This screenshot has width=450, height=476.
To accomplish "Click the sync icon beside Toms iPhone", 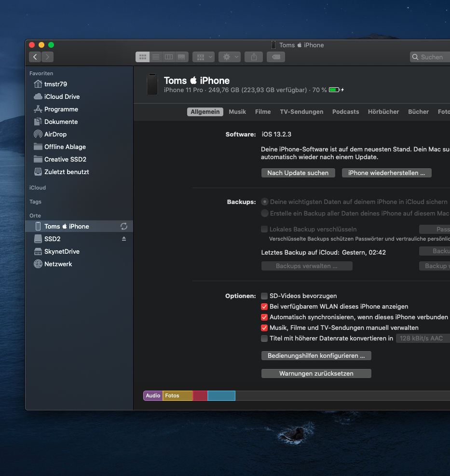I will (x=124, y=226).
